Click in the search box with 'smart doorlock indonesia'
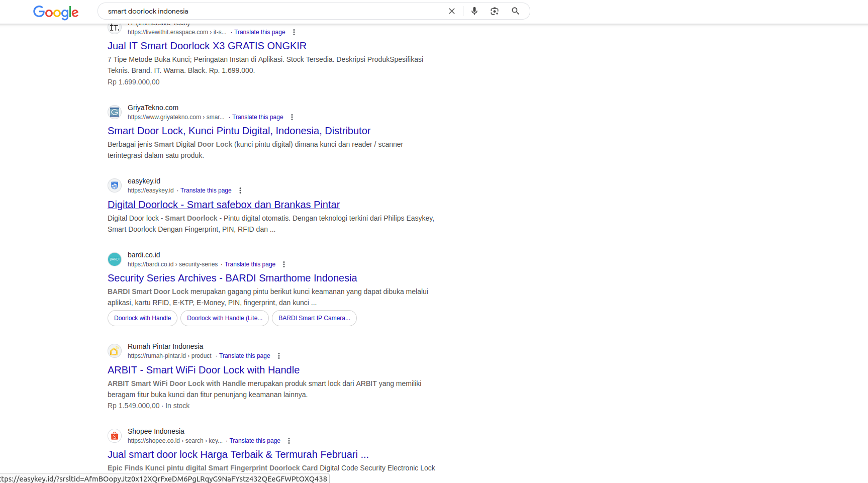Viewport: 868px width, 483px height. [x=274, y=11]
